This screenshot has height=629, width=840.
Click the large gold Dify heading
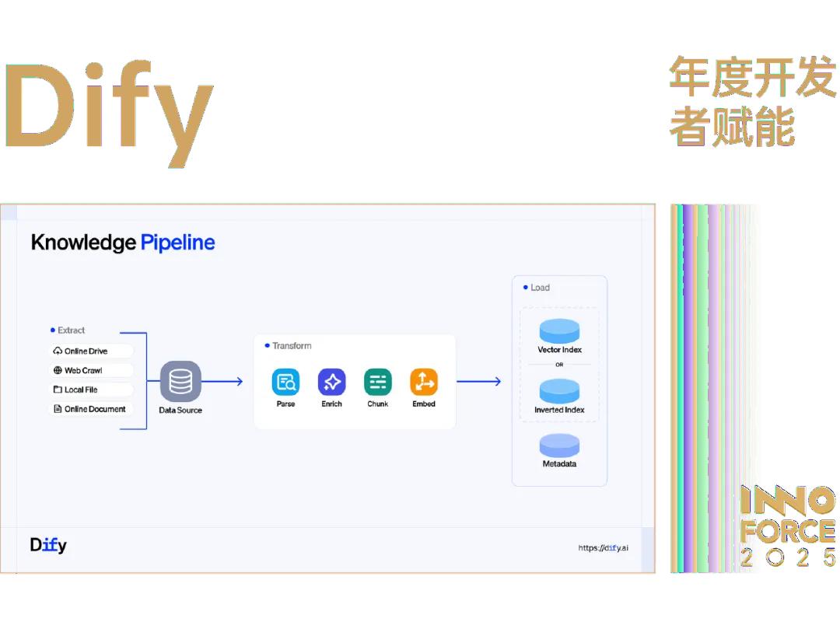(x=110, y=114)
